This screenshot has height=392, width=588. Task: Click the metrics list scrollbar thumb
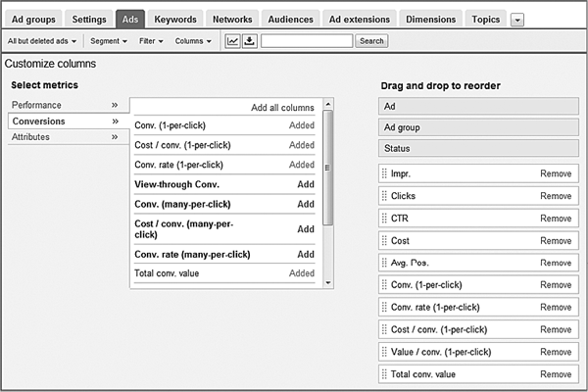327,168
